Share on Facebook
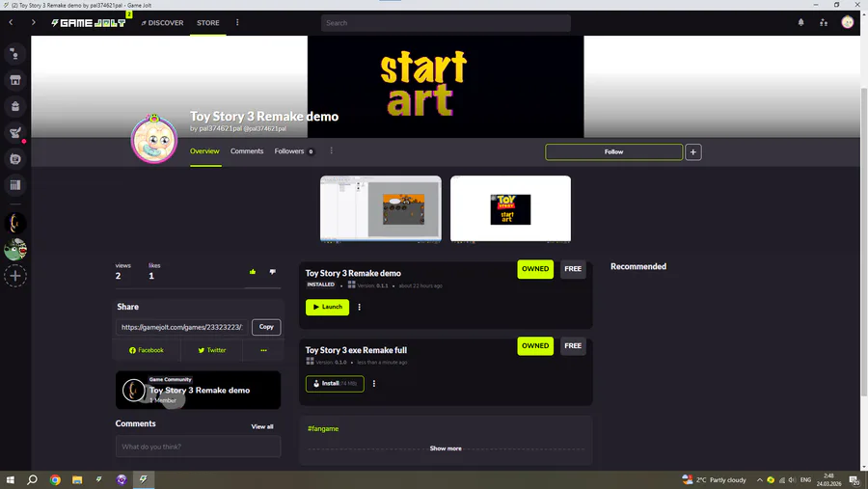 click(147, 350)
